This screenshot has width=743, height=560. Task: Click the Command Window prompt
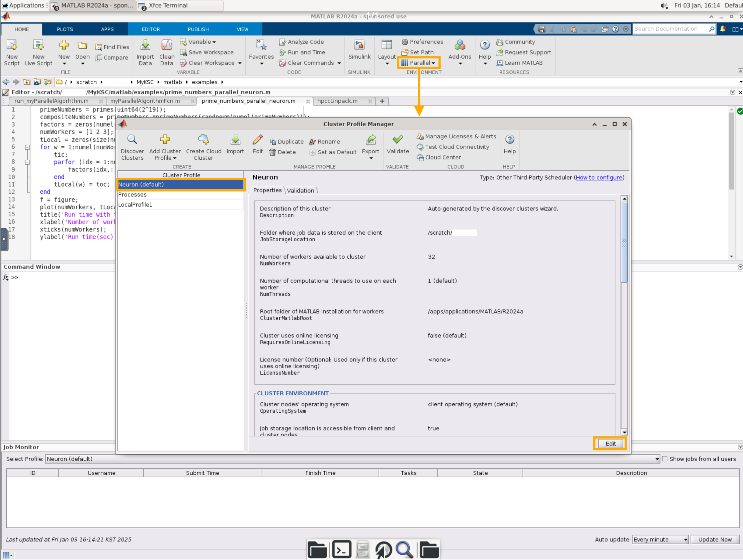point(15,277)
